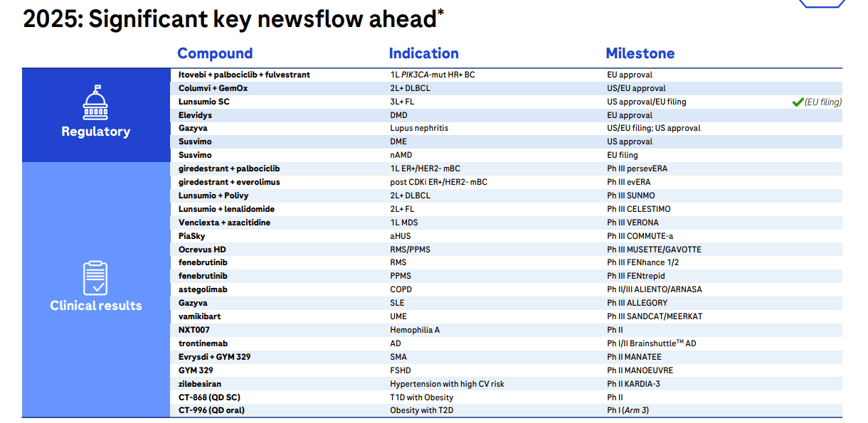Open the Compound column header

[x=215, y=53]
